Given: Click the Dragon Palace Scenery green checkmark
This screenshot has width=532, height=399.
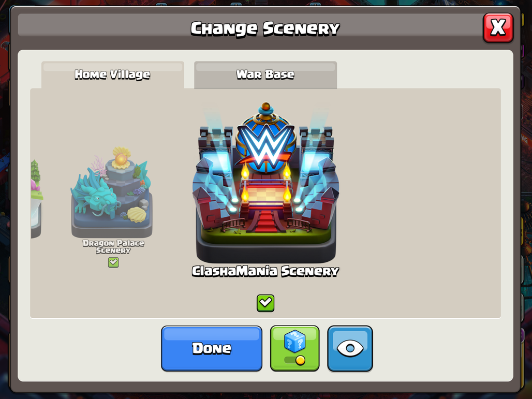Looking at the screenshot, I should pos(113,262).
